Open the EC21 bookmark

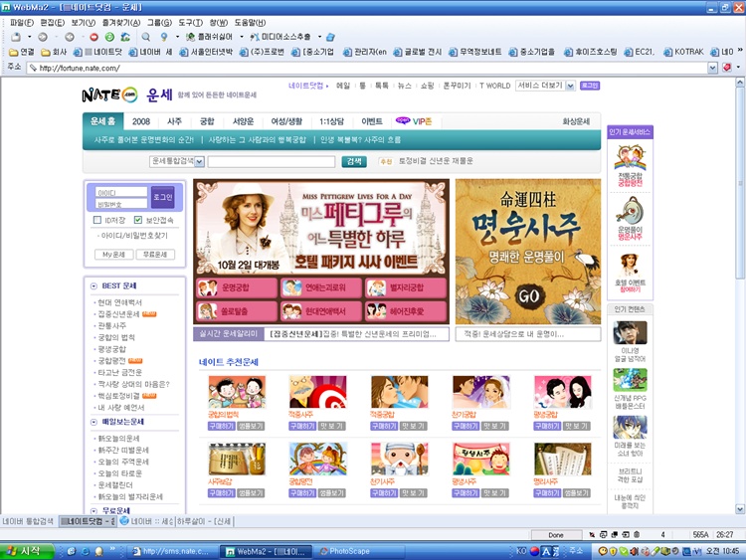[639, 52]
